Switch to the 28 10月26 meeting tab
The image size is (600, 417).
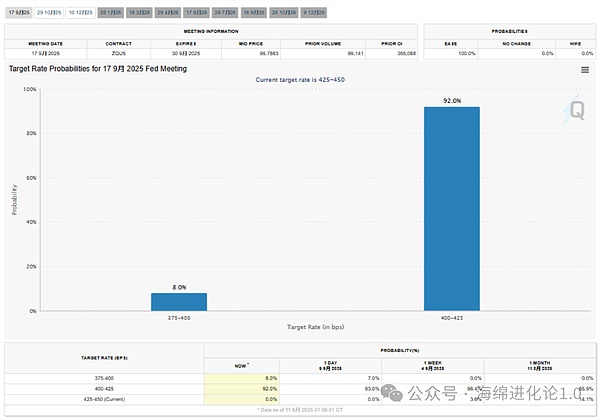[x=286, y=13]
